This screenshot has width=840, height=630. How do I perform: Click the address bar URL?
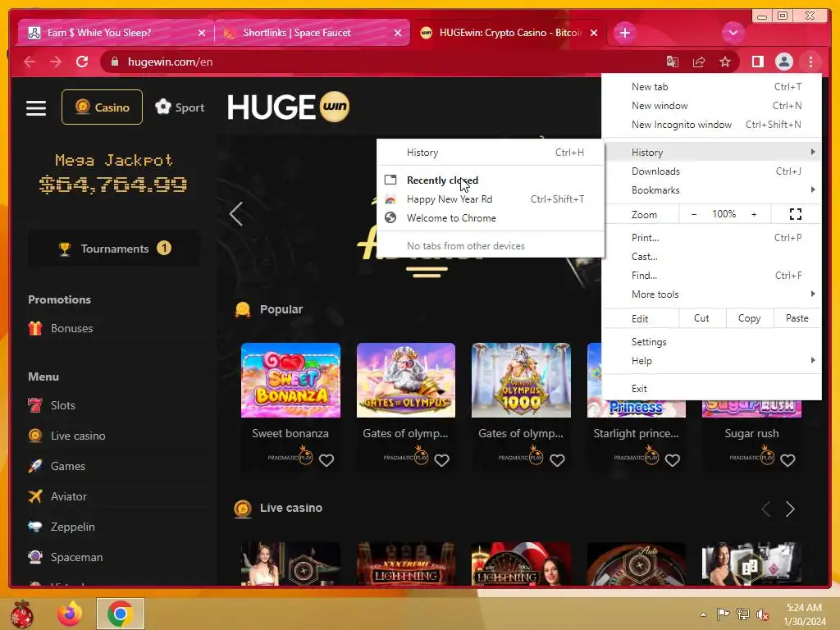tap(170, 62)
